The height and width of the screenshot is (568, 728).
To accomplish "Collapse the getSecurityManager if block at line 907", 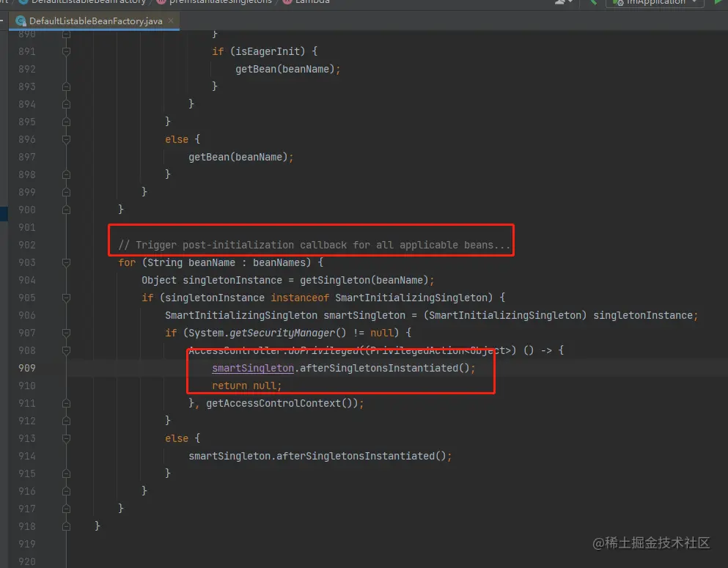I will click(x=67, y=333).
